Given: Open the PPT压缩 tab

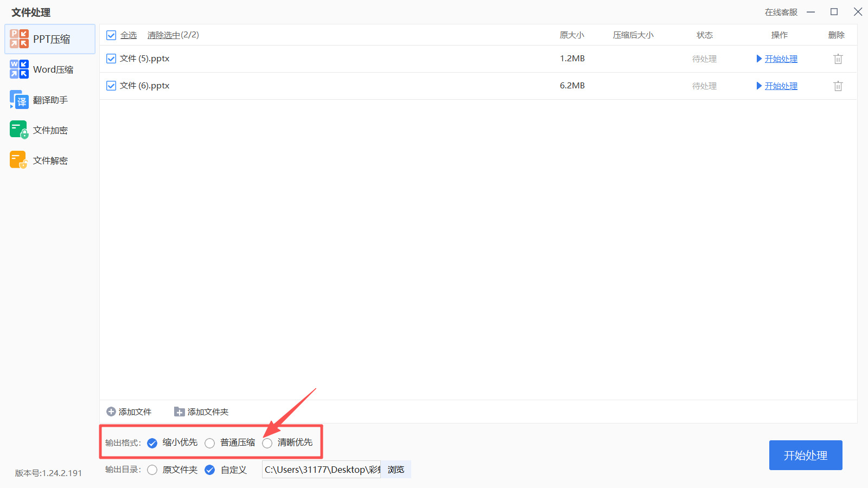Looking at the screenshot, I should [x=50, y=39].
